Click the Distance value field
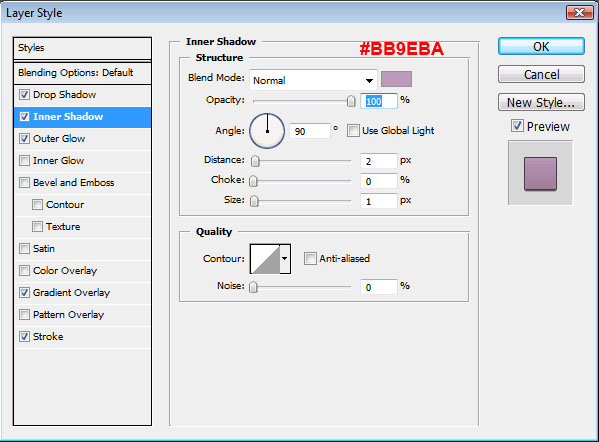 tap(379, 161)
